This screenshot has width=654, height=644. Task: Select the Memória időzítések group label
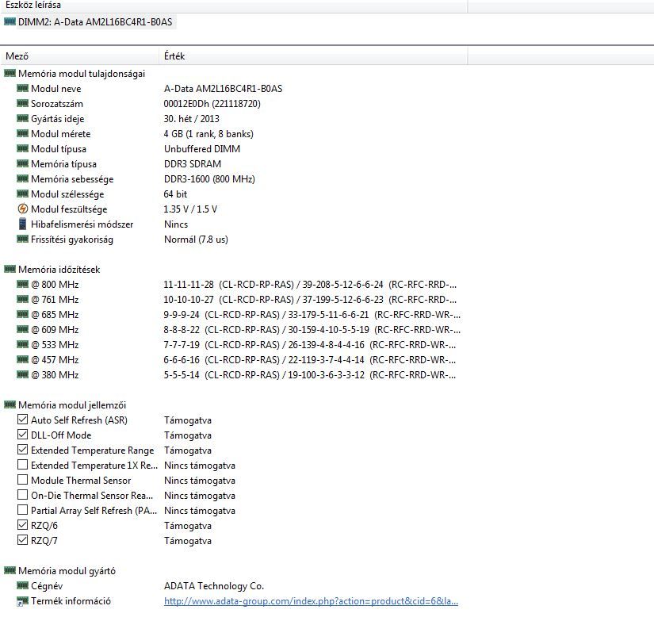point(59,269)
